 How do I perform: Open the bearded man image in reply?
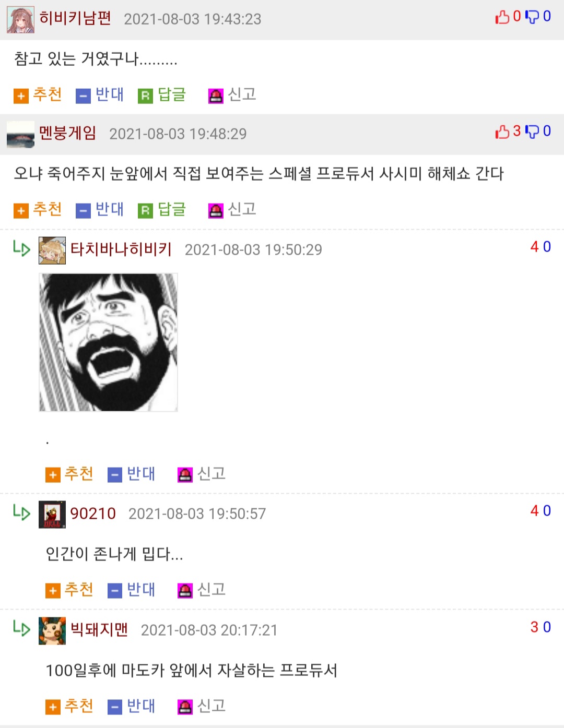click(x=109, y=342)
